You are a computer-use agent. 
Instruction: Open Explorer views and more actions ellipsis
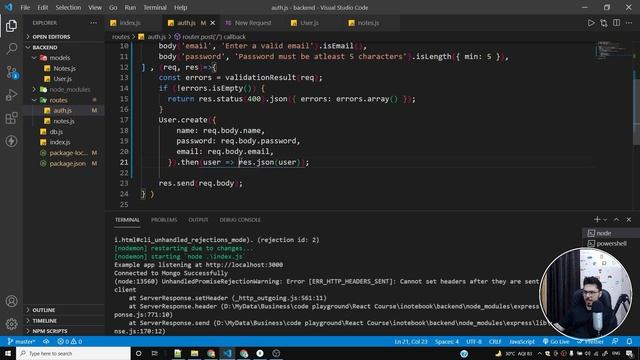point(93,23)
